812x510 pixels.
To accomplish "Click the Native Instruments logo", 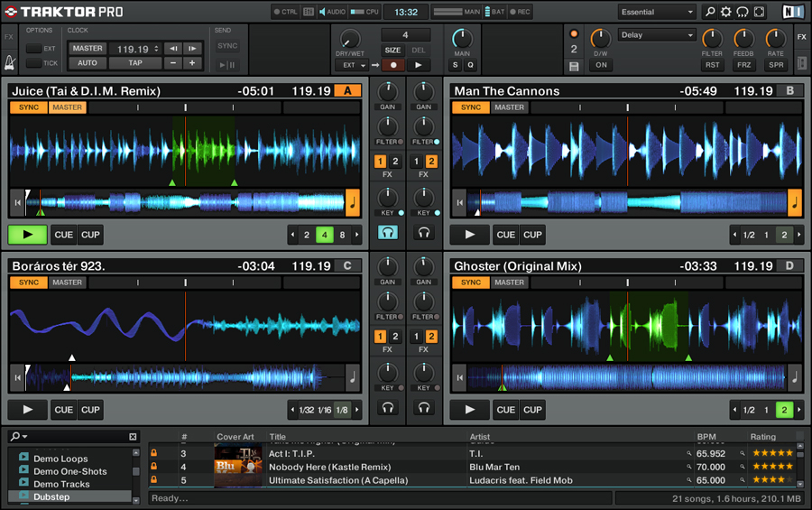I will tap(792, 13).
